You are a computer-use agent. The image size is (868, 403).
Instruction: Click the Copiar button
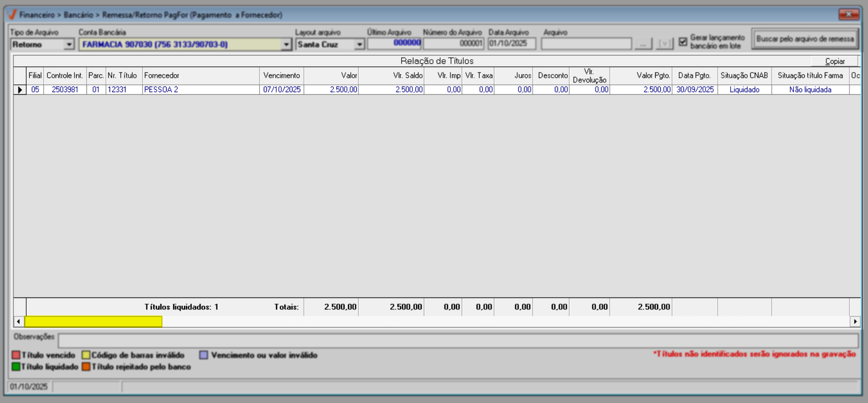click(835, 61)
